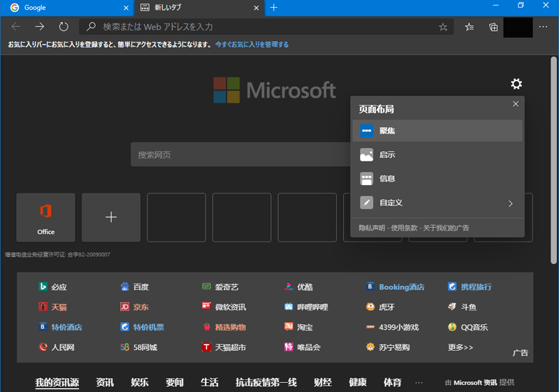Open the 58同城 link
559x392 pixels.
(138, 347)
